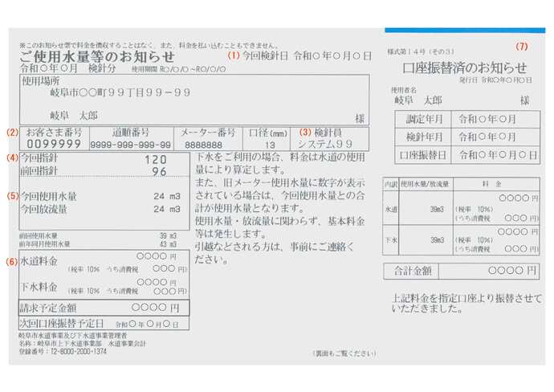Click the 前回指針 reading value 96
This screenshot has width=554, height=392.
(x=159, y=172)
